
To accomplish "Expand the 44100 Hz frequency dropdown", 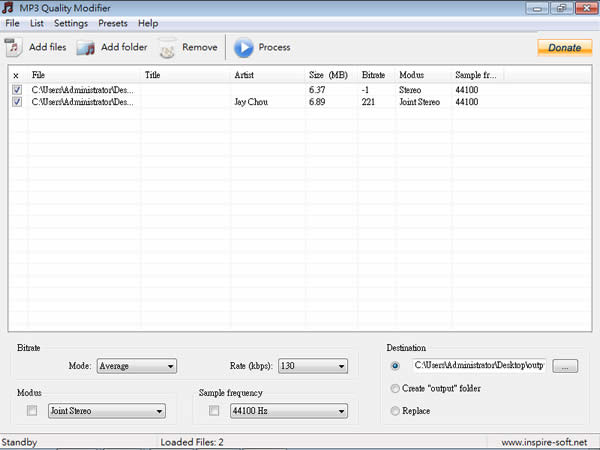I will (288, 411).
